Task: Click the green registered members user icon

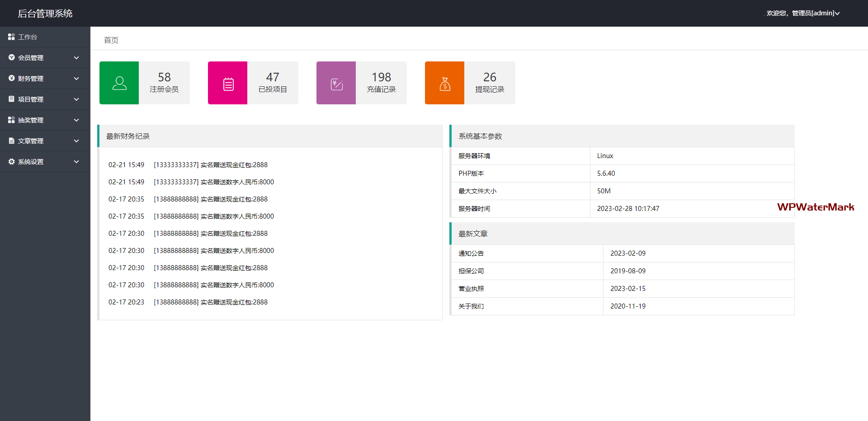Action: [119, 83]
